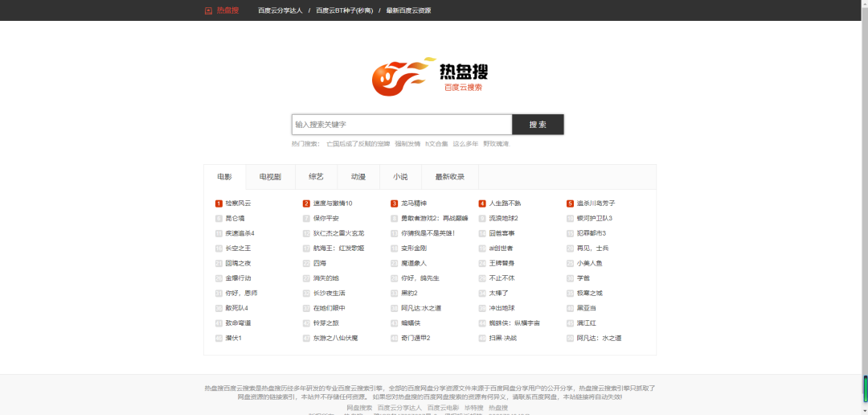The image size is (868, 415).
Task: Switch to the 电视剧 tab
Action: click(x=270, y=177)
